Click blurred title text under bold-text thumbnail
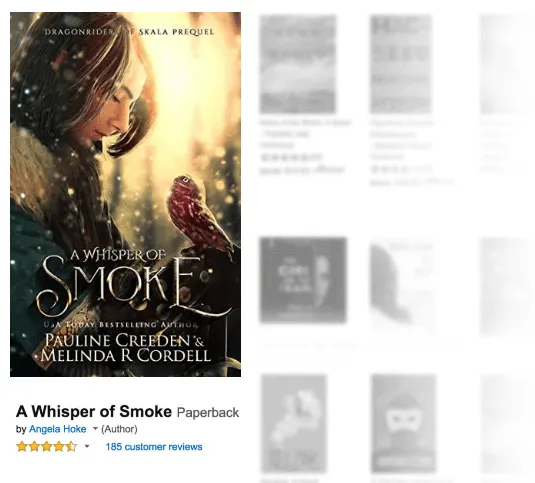Image resolution: width=535 pixels, height=483 pixels. [x=402, y=140]
